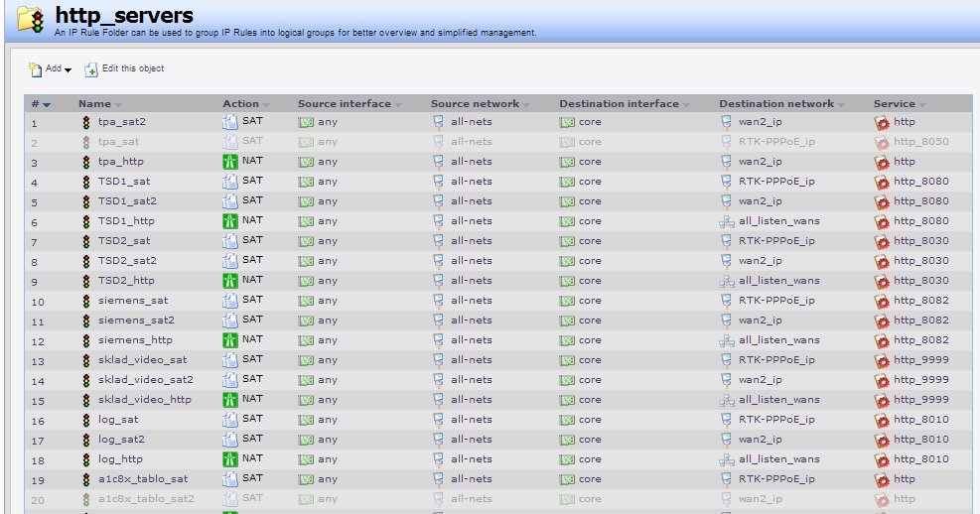Click the RTK-PPPoE_ip icon in TSD2_sat row
This screenshot has width=980, height=514.
(727, 242)
